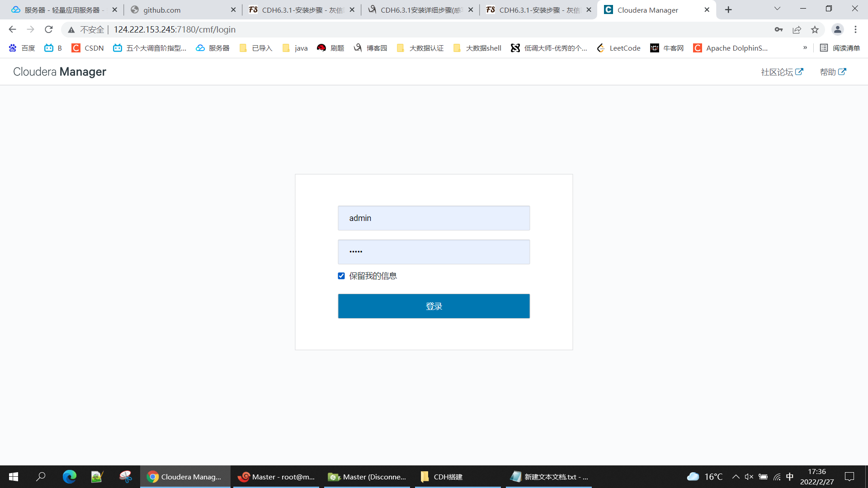
Task: Click the admin username input field
Action: click(434, 218)
